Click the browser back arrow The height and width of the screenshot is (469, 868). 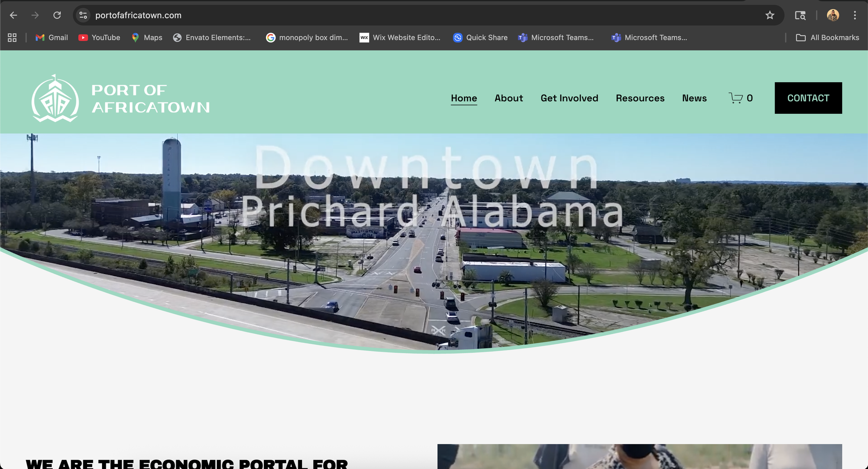tap(13, 15)
